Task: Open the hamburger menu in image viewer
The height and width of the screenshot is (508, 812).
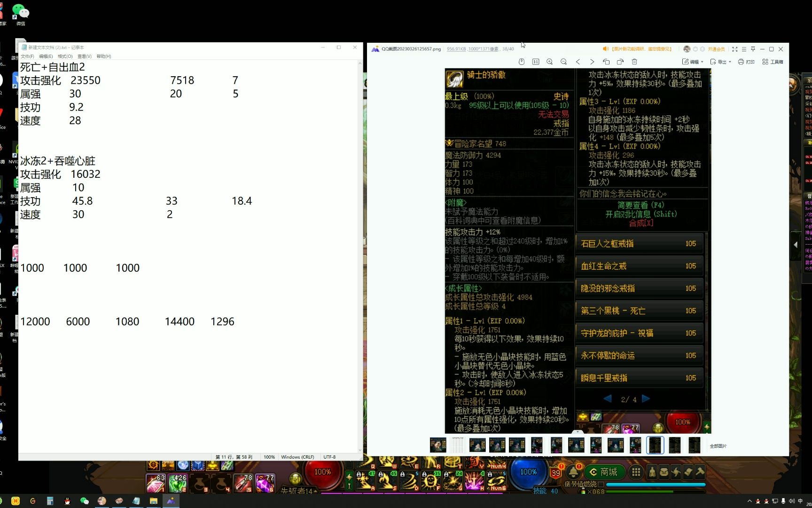Action: 744,49
